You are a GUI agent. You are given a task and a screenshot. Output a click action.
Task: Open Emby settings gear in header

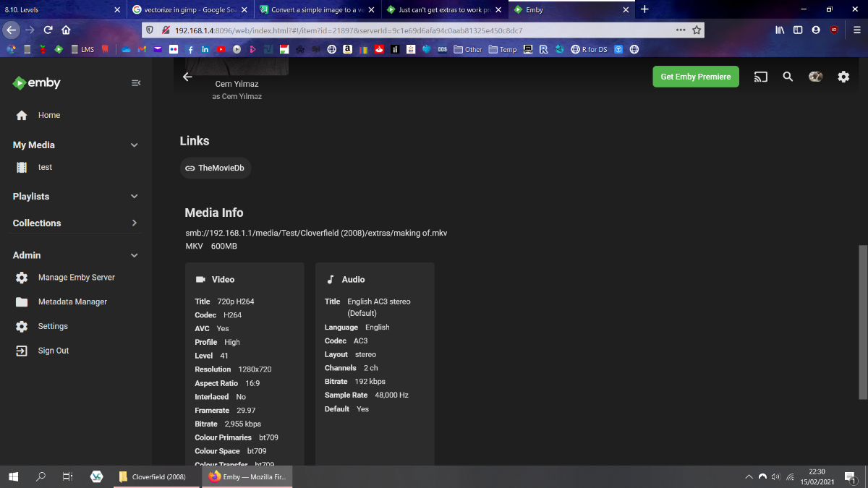(843, 77)
